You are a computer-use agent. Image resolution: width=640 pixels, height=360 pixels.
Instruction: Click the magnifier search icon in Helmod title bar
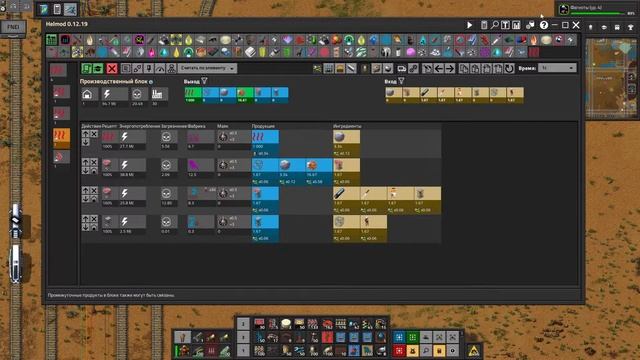tap(494, 25)
